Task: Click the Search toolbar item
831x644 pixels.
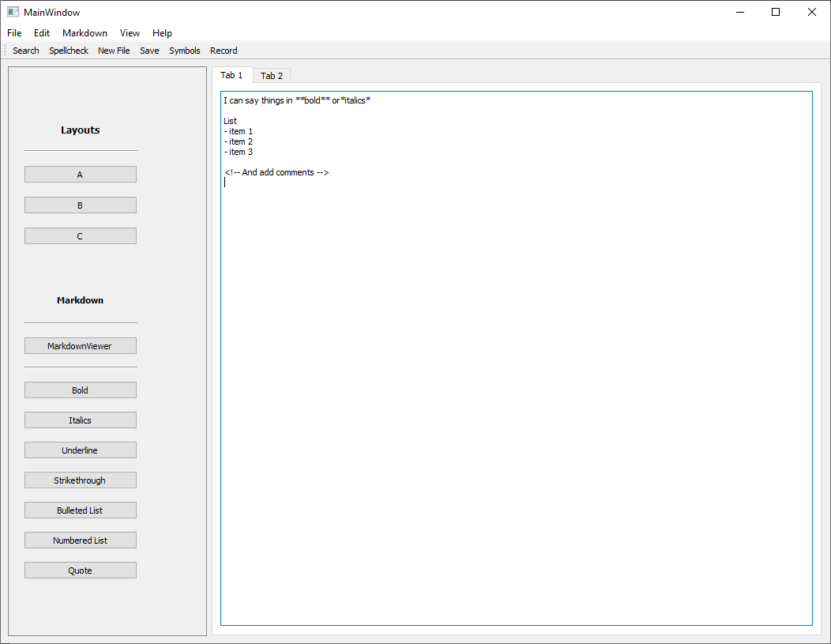Action: [26, 51]
